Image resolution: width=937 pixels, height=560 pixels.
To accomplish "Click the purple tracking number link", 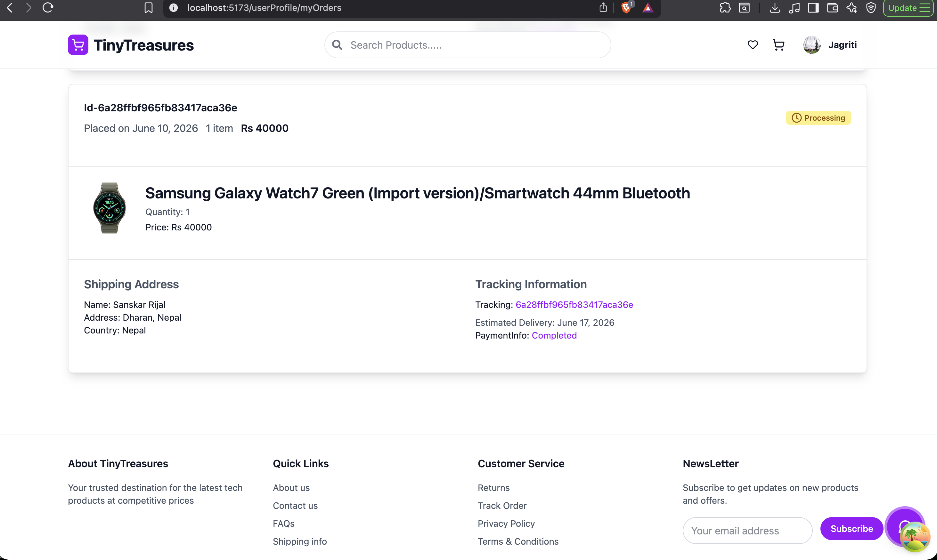I will coord(574,305).
